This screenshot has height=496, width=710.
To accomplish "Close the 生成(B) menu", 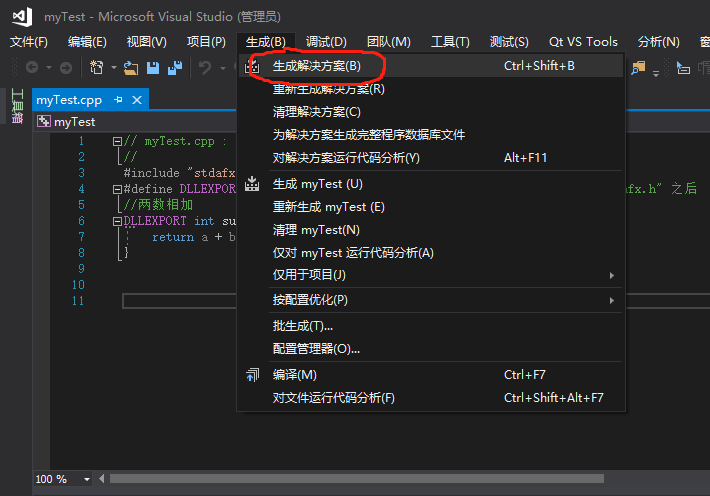I will coord(266,42).
